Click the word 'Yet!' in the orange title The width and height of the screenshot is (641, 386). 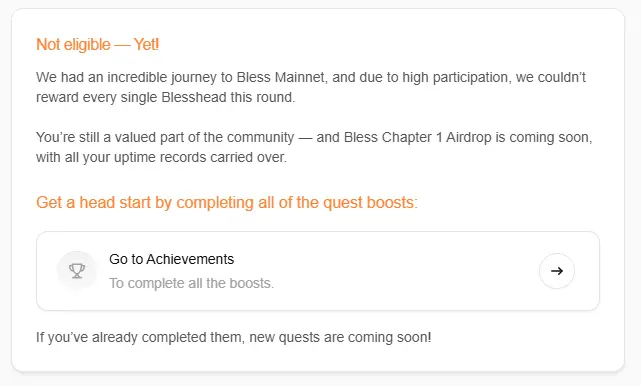[x=146, y=44]
